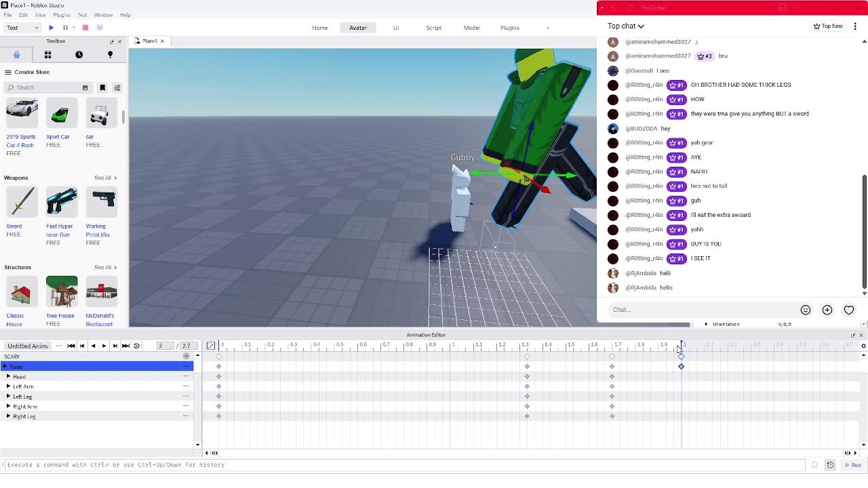The width and height of the screenshot is (868, 488).
Task: Jump to first keyframe in Animation Editor
Action: click(71, 346)
